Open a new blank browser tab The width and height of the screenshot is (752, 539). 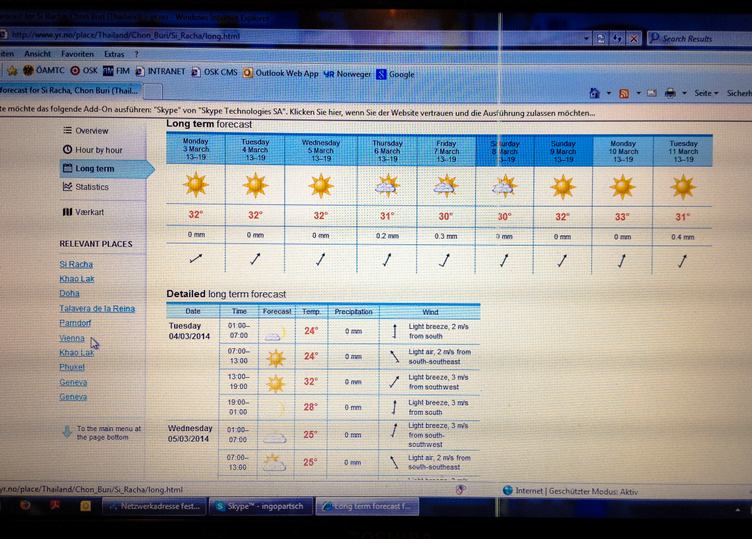point(153,91)
